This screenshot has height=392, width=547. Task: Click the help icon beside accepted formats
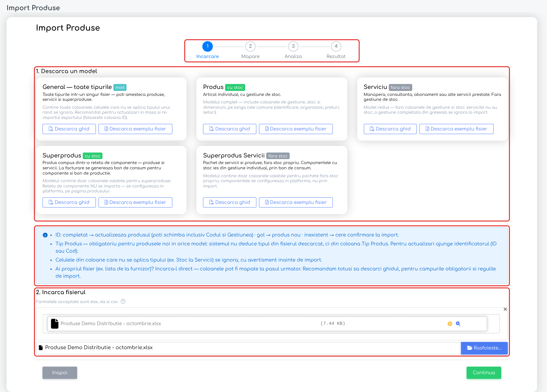[123, 301]
